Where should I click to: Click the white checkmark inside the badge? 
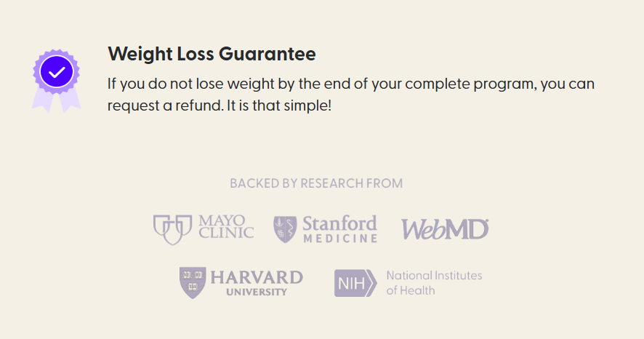56,72
